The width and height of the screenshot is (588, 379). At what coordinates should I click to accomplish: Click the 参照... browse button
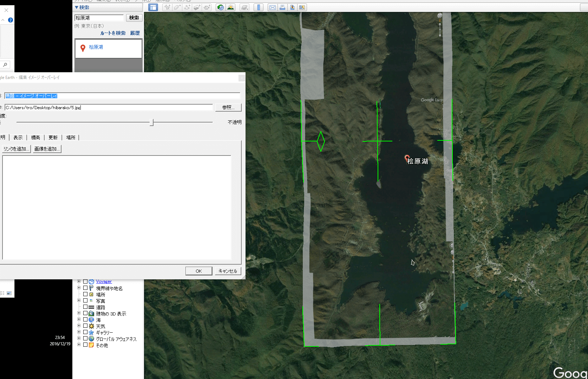click(x=228, y=107)
